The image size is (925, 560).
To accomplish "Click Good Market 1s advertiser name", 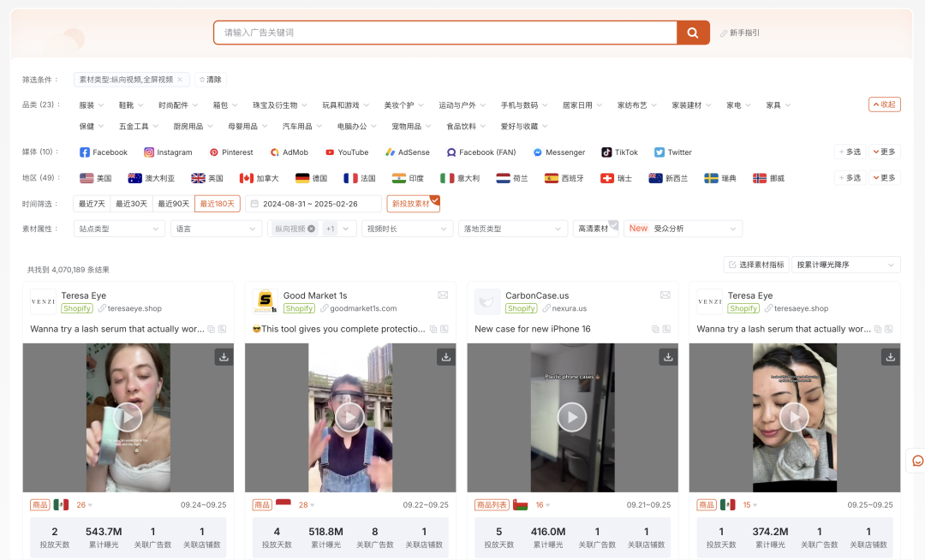I will pyautogui.click(x=315, y=295).
